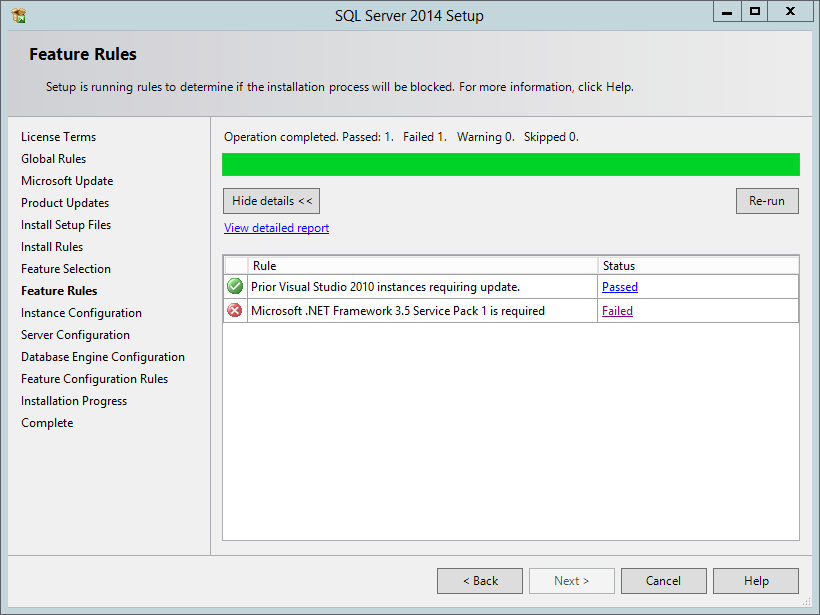Click the Hide details button
Viewport: 820px width, 615px height.
click(271, 200)
